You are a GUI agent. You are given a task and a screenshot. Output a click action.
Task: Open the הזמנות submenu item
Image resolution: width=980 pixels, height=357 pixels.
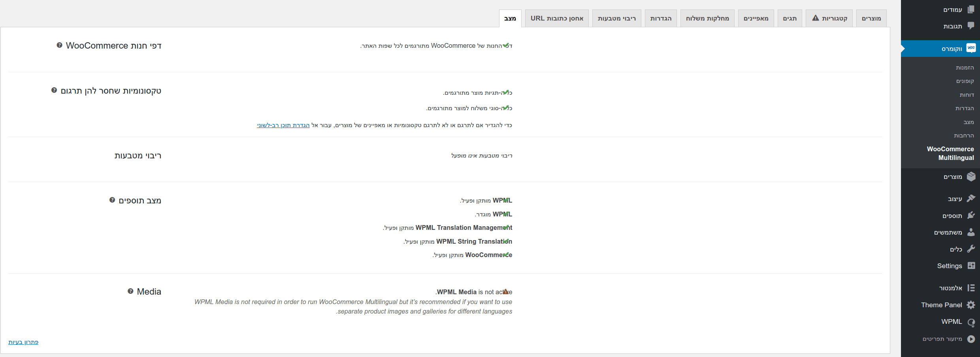pos(965,68)
